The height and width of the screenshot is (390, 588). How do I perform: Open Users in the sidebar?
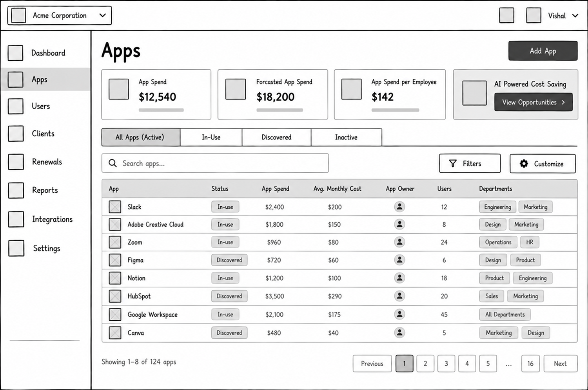[45, 106]
